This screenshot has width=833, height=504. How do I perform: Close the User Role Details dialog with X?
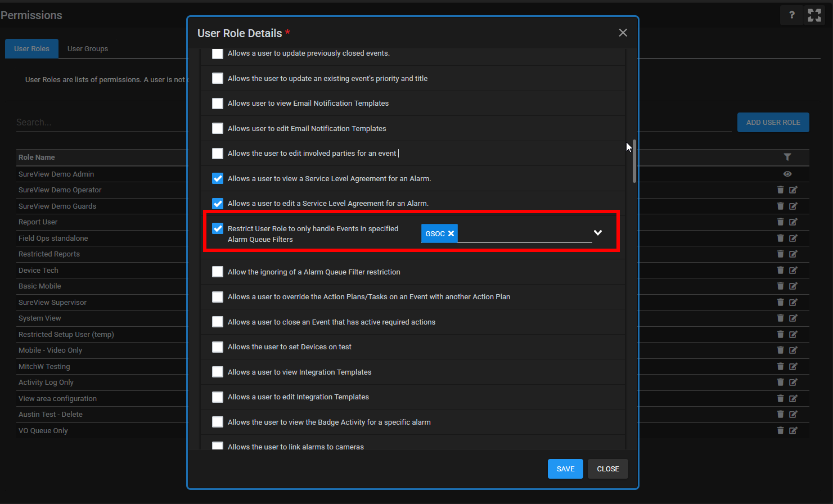[623, 33]
